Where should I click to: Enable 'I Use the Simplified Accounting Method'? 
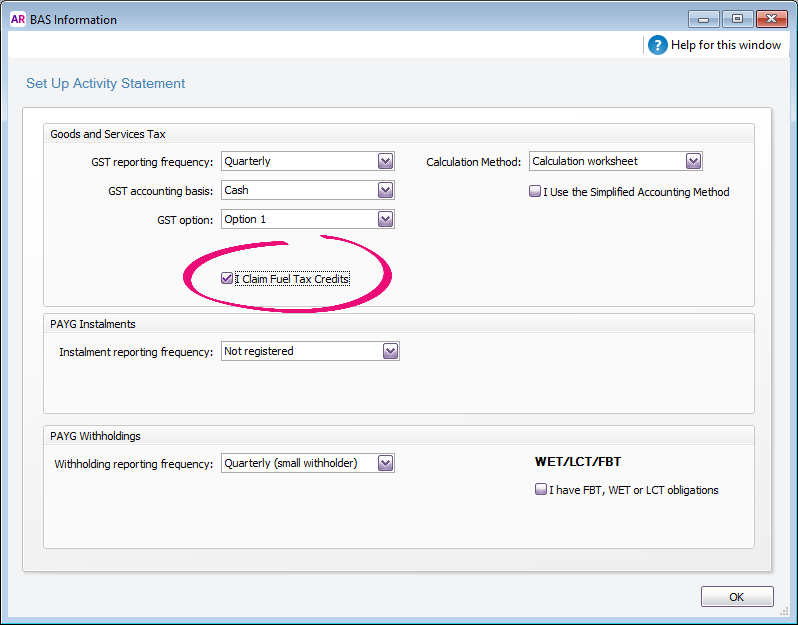[535, 192]
